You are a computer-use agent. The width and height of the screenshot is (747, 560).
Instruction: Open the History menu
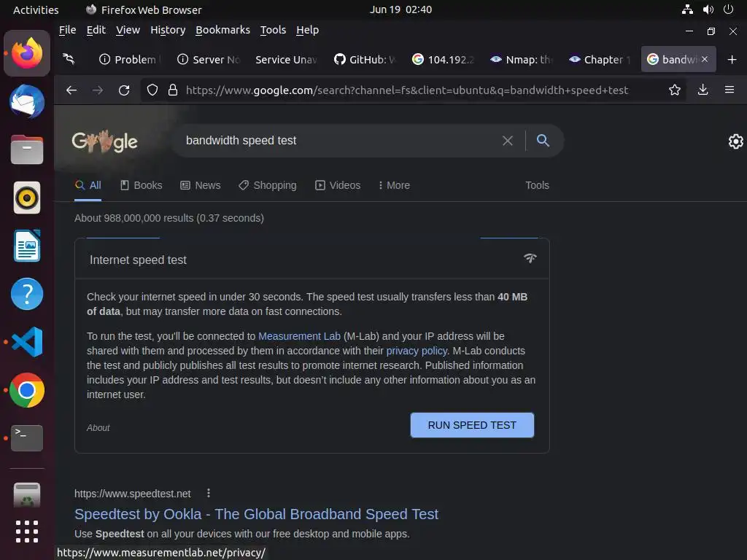coord(168,30)
